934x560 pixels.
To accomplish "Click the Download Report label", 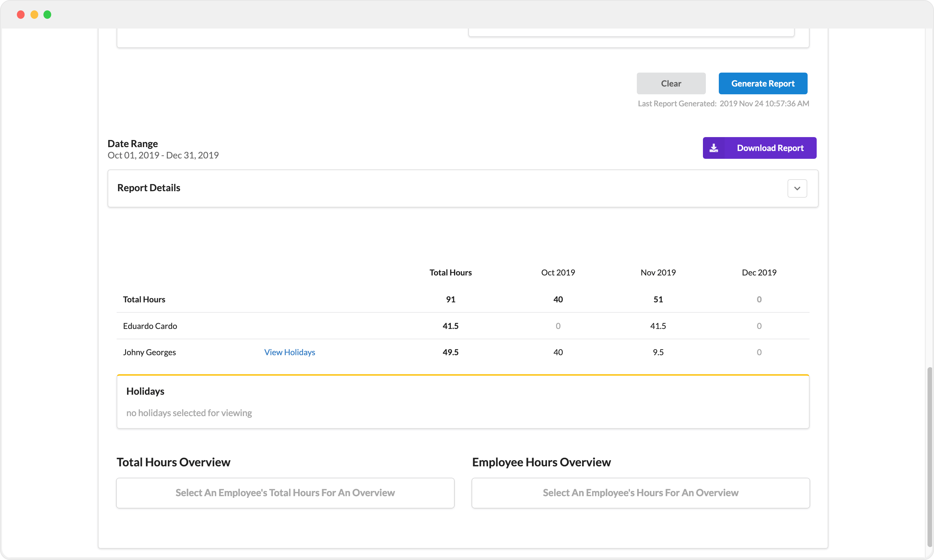I will [770, 148].
